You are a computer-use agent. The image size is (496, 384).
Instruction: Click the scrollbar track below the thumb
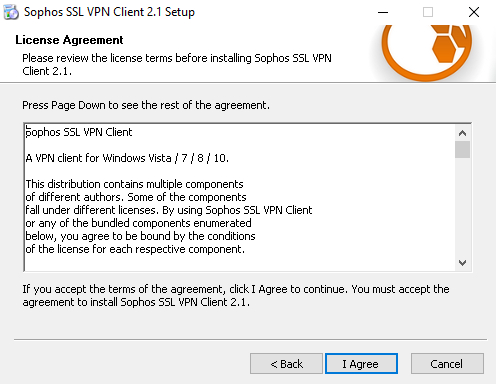[x=462, y=207]
